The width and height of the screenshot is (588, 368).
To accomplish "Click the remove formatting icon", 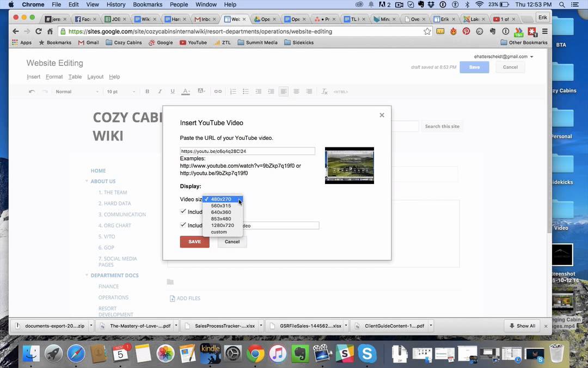I will (x=324, y=91).
